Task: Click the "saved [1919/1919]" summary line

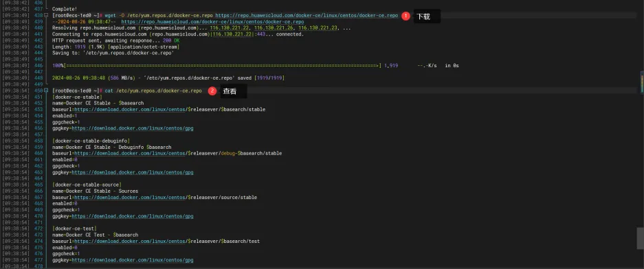Action: (x=168, y=78)
